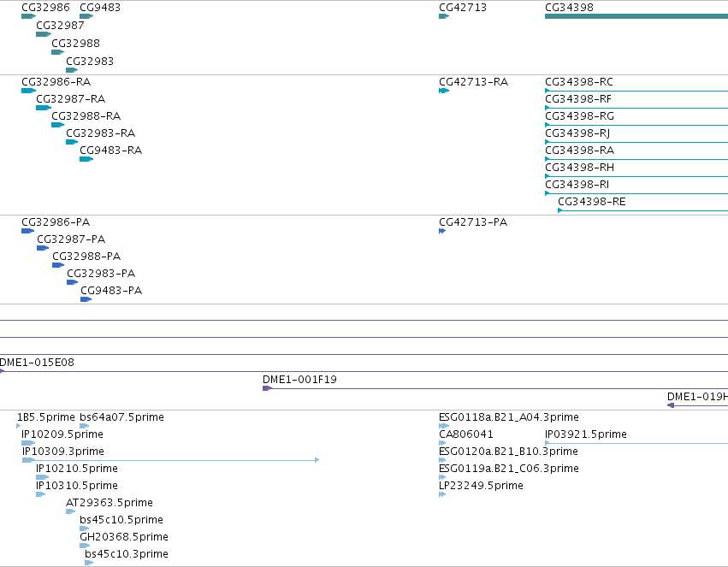
Task: Select transcript CG34398-RI label
Action: tap(577, 185)
